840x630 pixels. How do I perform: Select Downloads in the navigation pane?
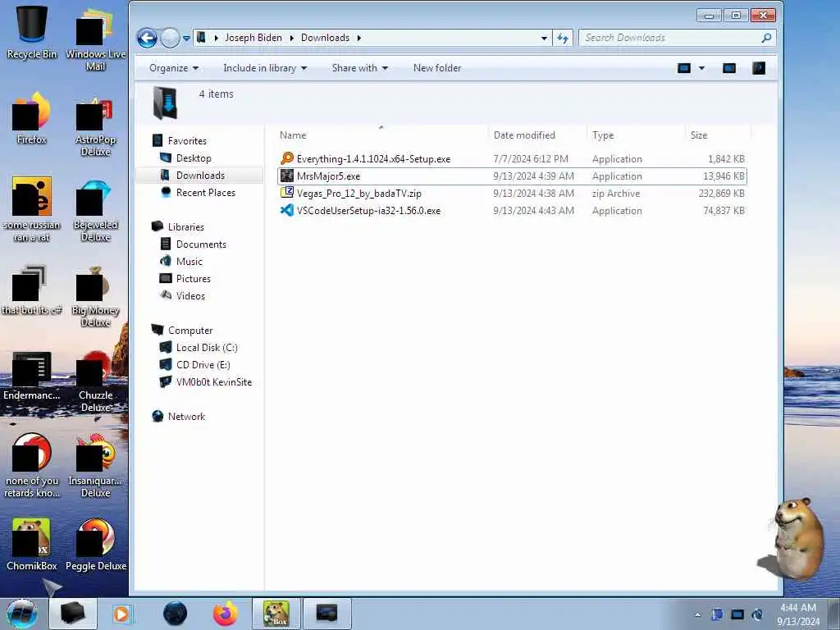click(x=200, y=176)
